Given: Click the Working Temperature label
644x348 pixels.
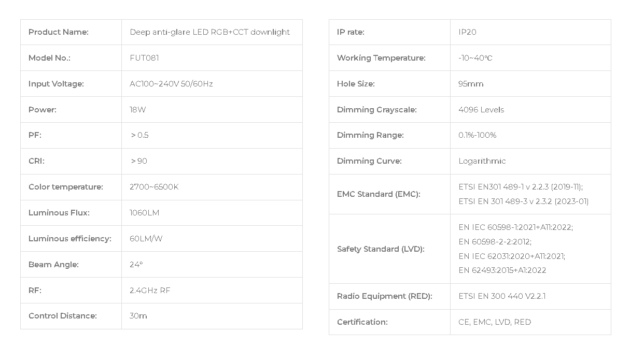Looking at the screenshot, I should pyautogui.click(x=381, y=58).
